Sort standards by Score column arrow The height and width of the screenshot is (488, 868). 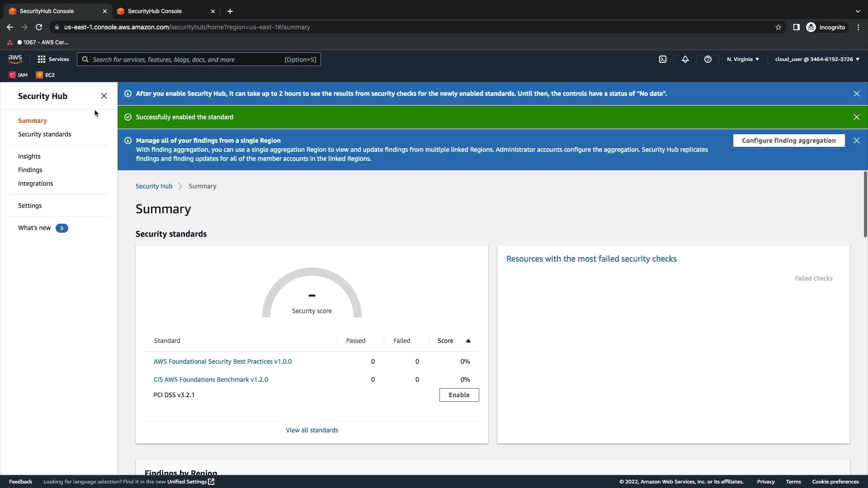point(468,341)
